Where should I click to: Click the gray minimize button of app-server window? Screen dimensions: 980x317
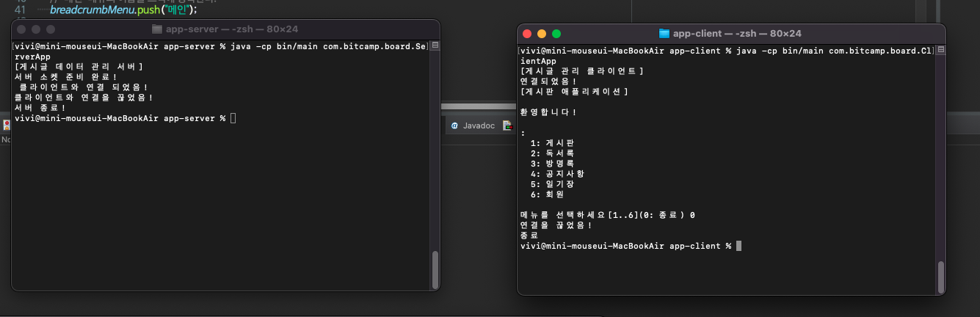36,29
